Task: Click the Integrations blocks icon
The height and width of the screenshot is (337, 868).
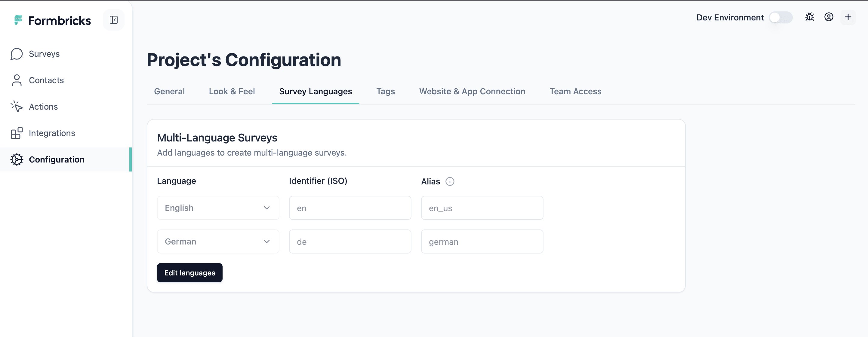Action: [17, 133]
